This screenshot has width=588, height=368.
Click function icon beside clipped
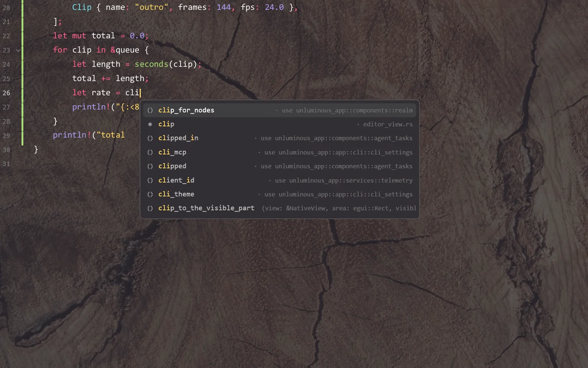click(x=150, y=166)
